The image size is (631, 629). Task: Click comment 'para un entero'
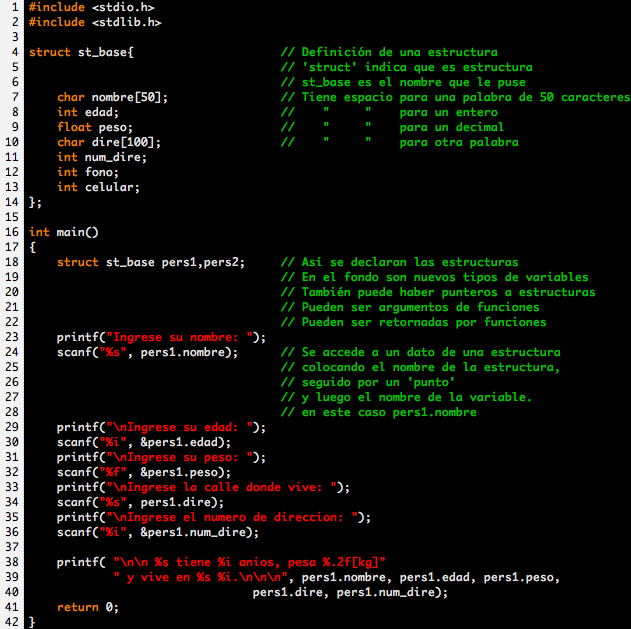tap(448, 112)
